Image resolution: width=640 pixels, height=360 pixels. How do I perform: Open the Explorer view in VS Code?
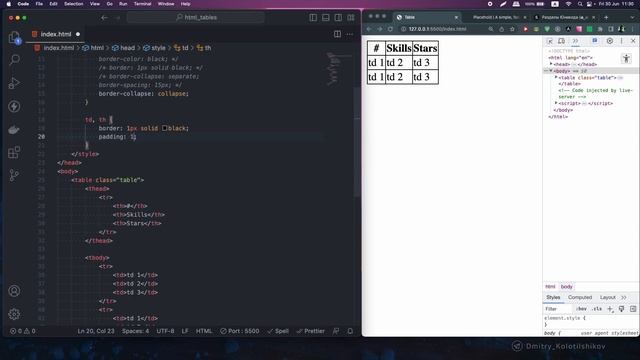point(14,38)
